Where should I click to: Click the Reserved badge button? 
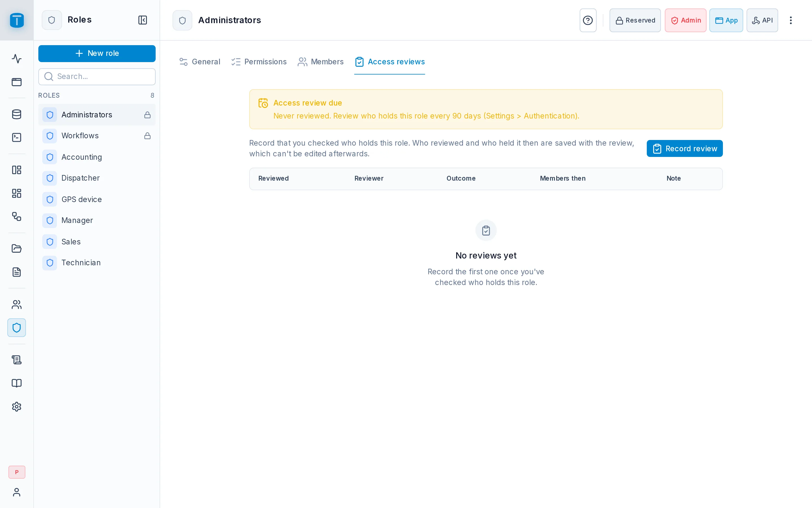point(635,20)
